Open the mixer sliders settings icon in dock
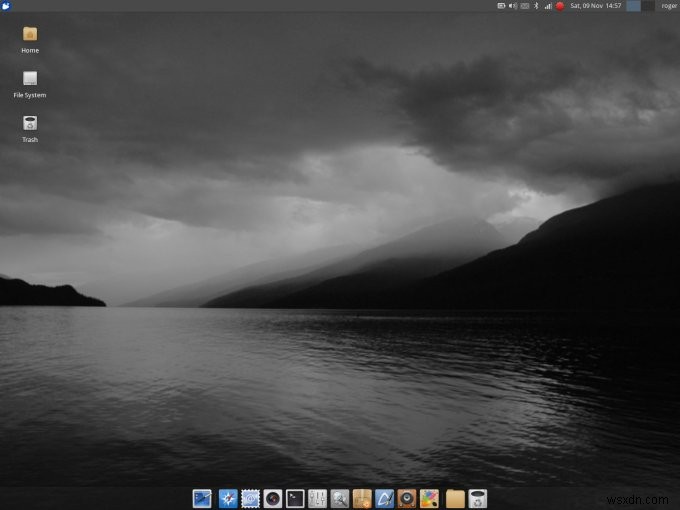This screenshot has height=510, width=680. pyautogui.click(x=317, y=499)
